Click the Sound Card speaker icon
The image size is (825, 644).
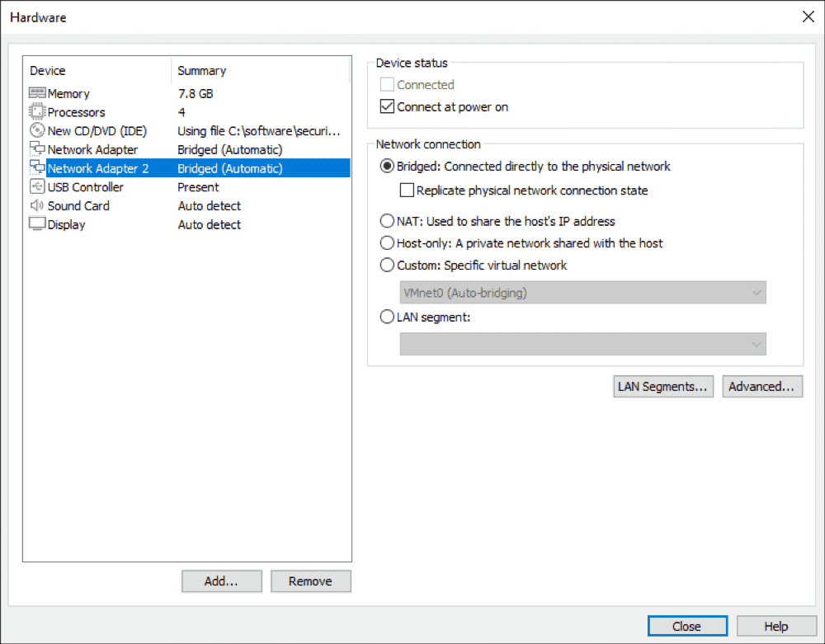37,205
